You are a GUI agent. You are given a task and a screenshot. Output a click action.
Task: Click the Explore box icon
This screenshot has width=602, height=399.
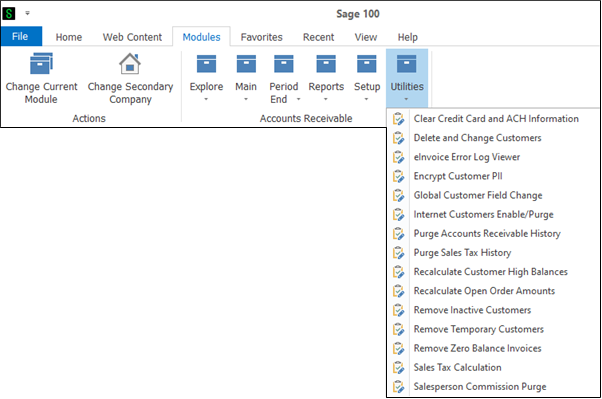(206, 64)
